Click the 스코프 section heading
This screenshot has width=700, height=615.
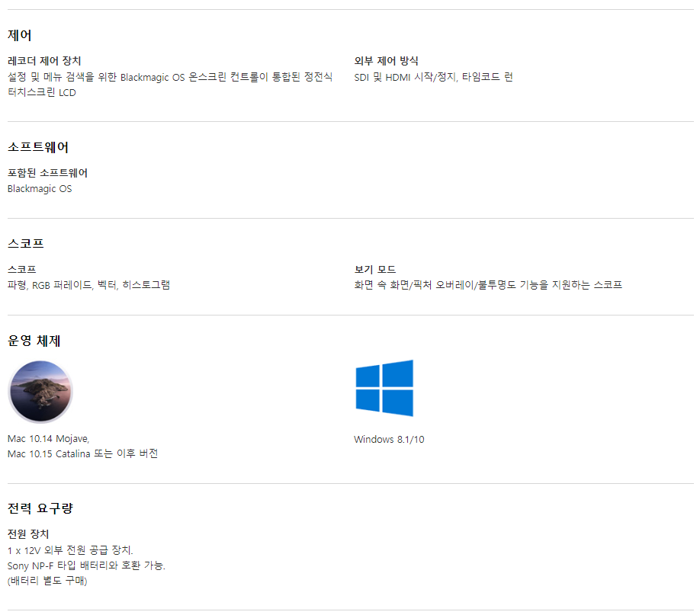pos(25,243)
